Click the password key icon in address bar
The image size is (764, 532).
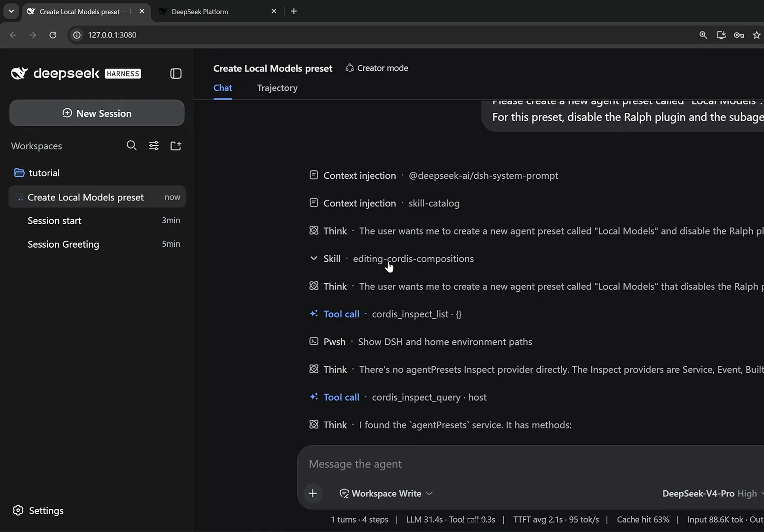739,35
